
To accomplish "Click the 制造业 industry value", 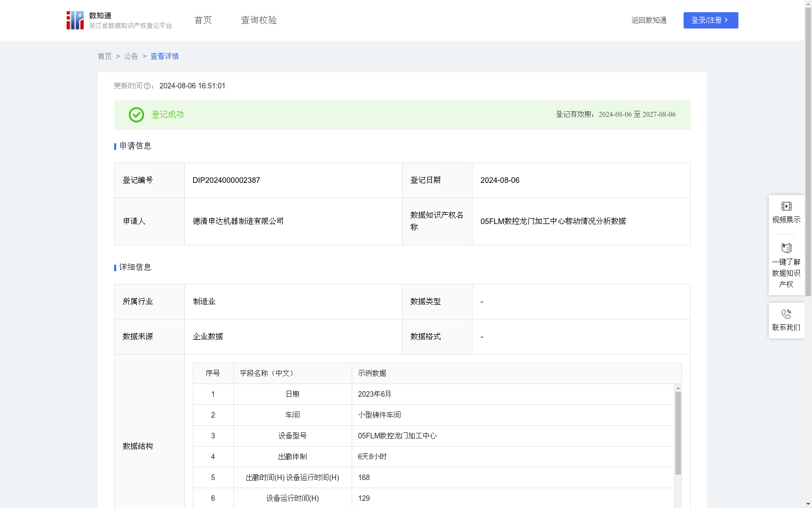I will (204, 302).
